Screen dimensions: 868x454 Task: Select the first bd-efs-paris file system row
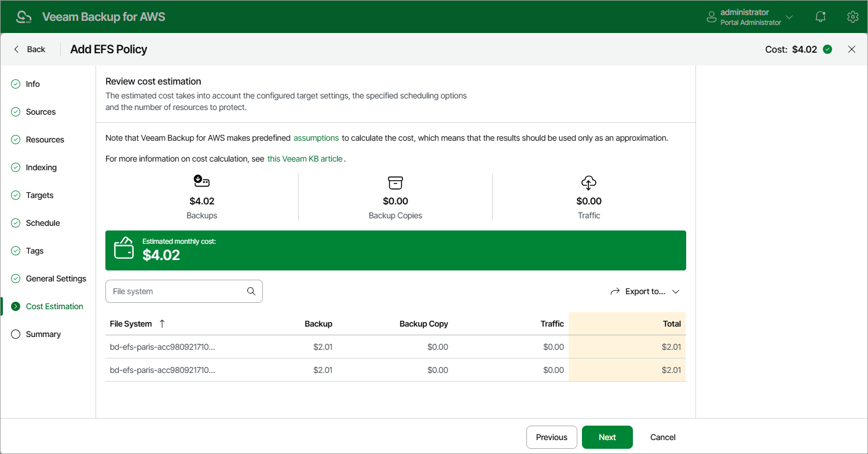(395, 347)
